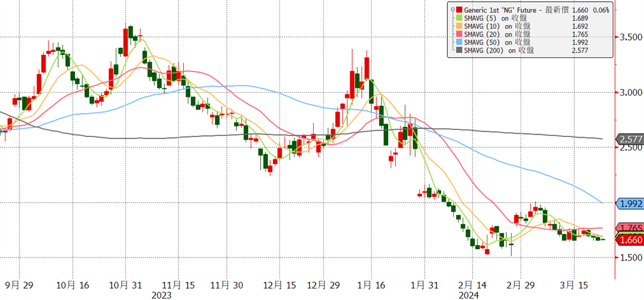Click the 10月 31 date label
Viewport: 644px width, 300px height.
tap(125, 285)
